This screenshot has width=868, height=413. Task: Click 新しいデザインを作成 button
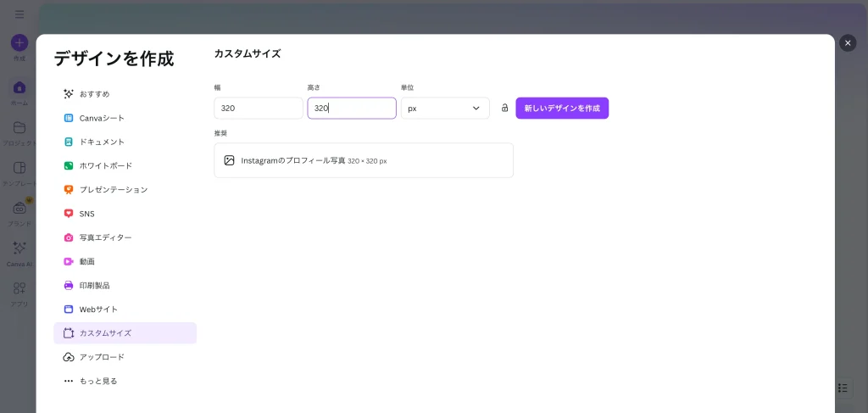tap(561, 109)
